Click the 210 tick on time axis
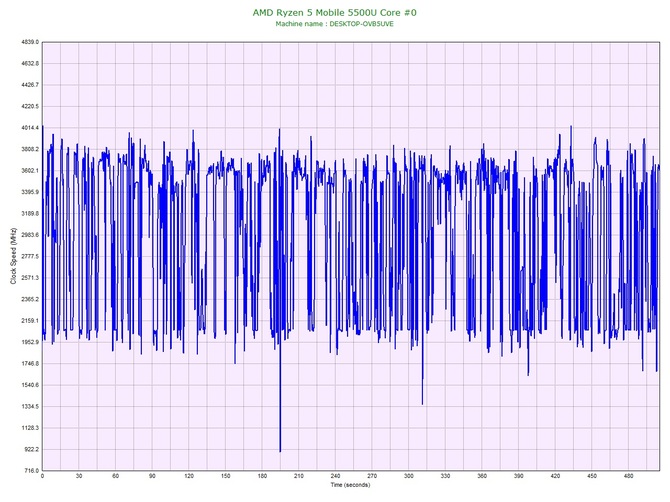 point(299,476)
